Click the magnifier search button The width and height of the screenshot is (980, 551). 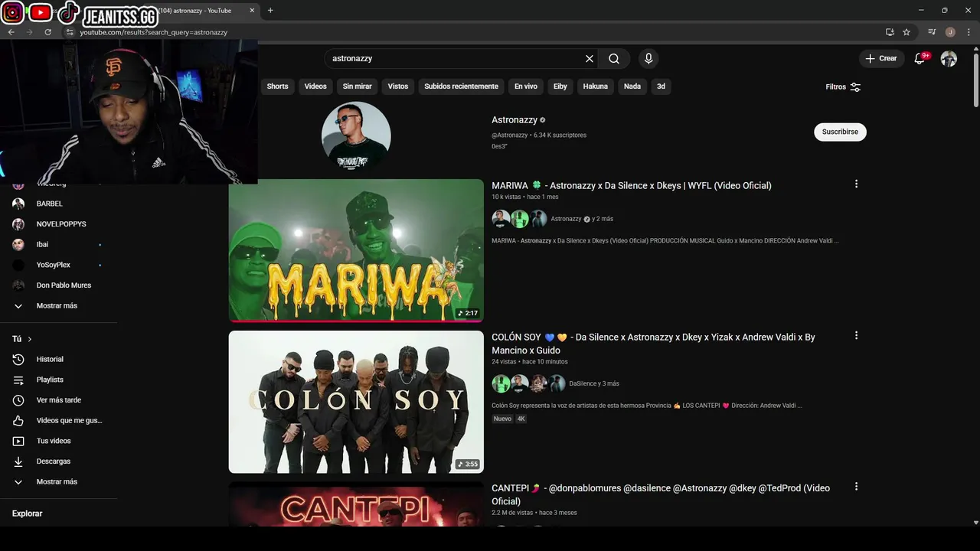tap(614, 59)
